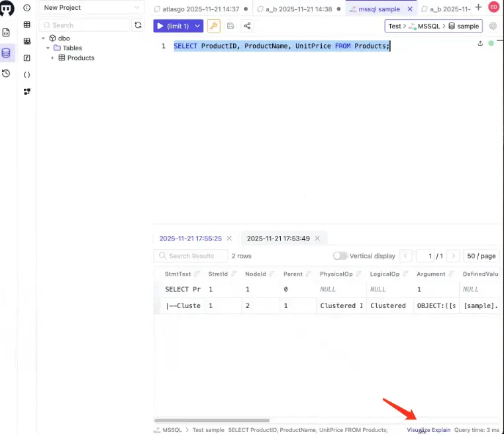Focus the Search Results field
The width and height of the screenshot is (504, 436).
click(191, 256)
